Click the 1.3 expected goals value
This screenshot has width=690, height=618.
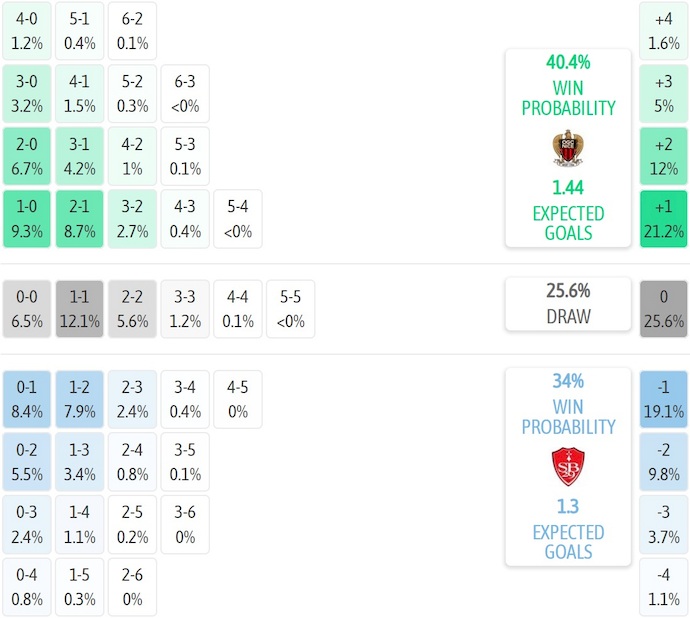click(567, 507)
